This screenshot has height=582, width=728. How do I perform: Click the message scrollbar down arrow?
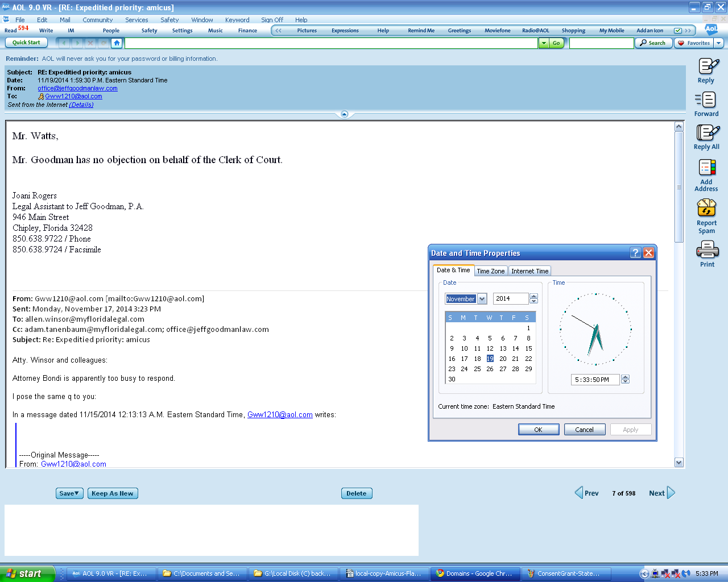(x=679, y=463)
